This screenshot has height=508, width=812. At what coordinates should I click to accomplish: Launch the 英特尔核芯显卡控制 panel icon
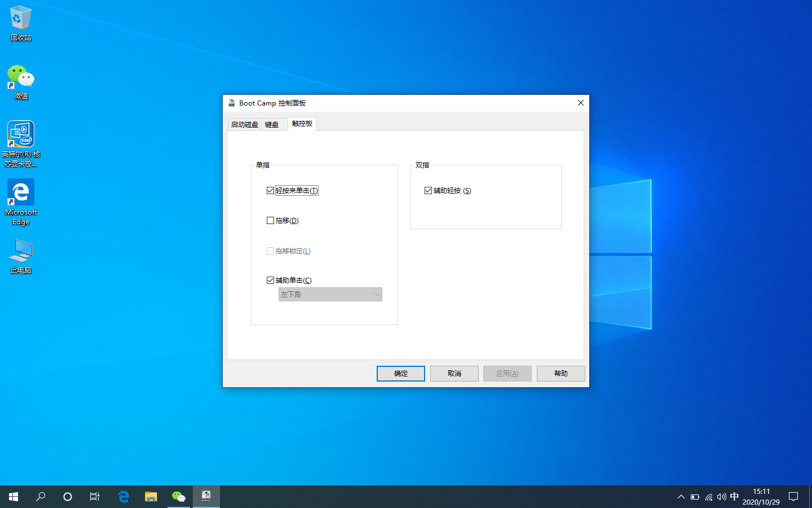[20, 134]
